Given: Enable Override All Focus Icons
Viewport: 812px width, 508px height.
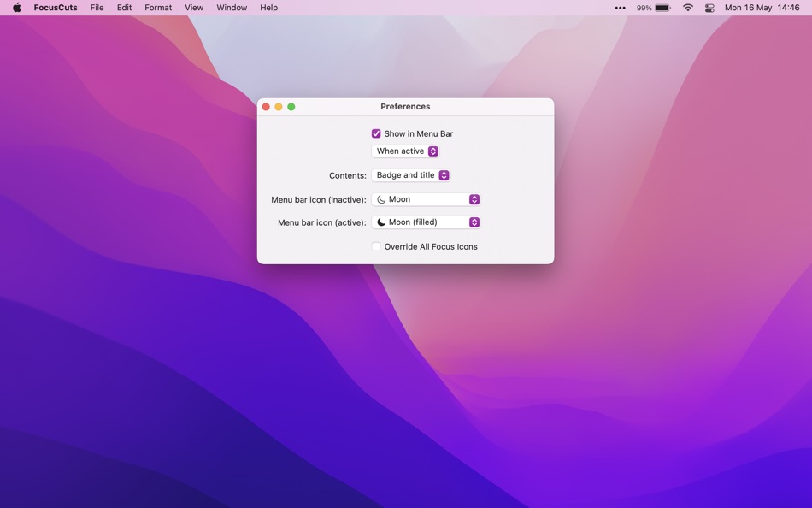Looking at the screenshot, I should 376,247.
